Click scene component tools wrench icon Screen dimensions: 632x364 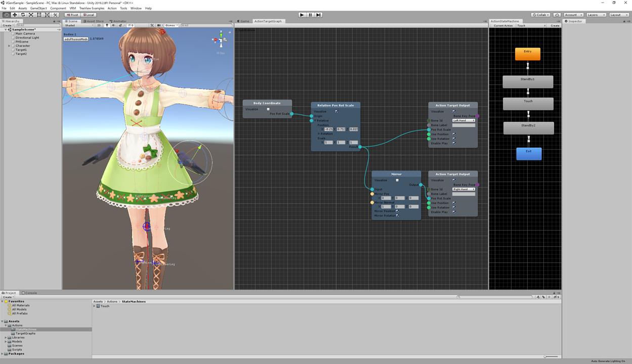[153, 25]
